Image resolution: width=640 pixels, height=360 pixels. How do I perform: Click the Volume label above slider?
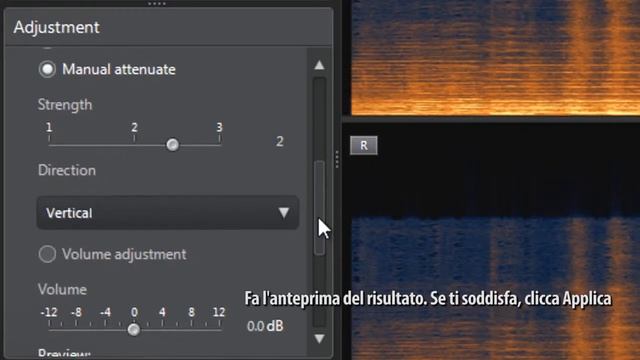(62, 289)
